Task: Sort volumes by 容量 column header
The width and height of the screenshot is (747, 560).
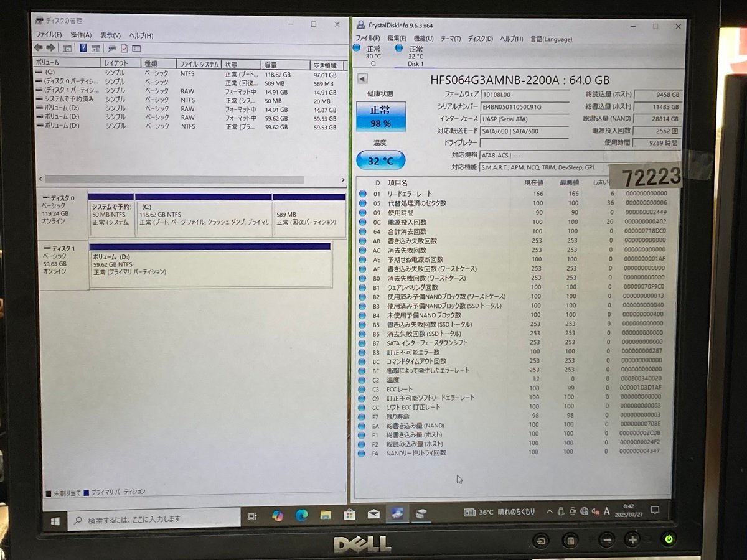Action: click(x=285, y=65)
